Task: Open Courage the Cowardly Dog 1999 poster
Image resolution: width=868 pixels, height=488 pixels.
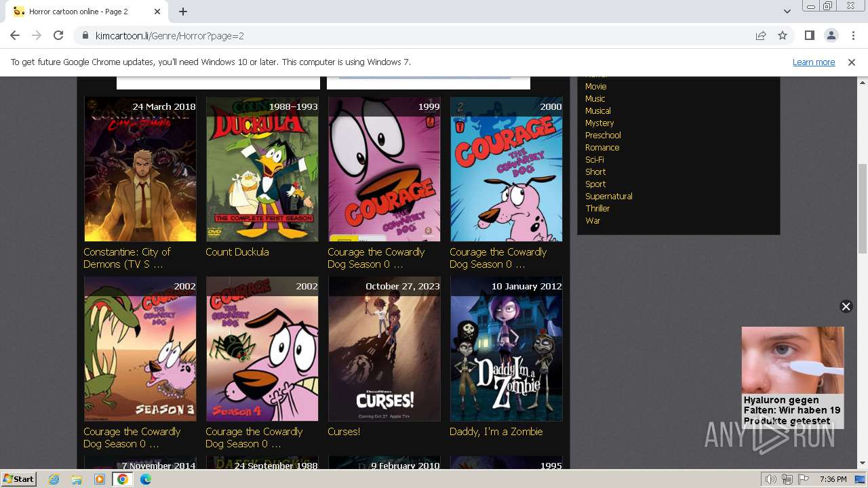Action: point(384,169)
